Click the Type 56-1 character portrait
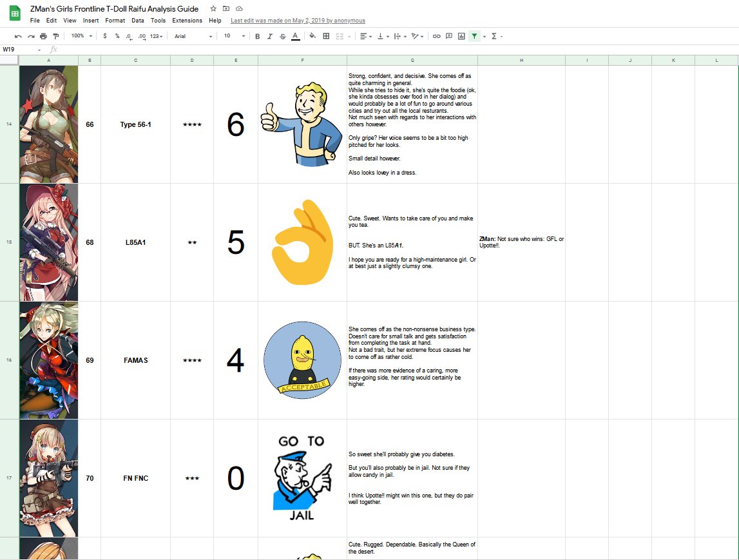 pyautogui.click(x=48, y=124)
